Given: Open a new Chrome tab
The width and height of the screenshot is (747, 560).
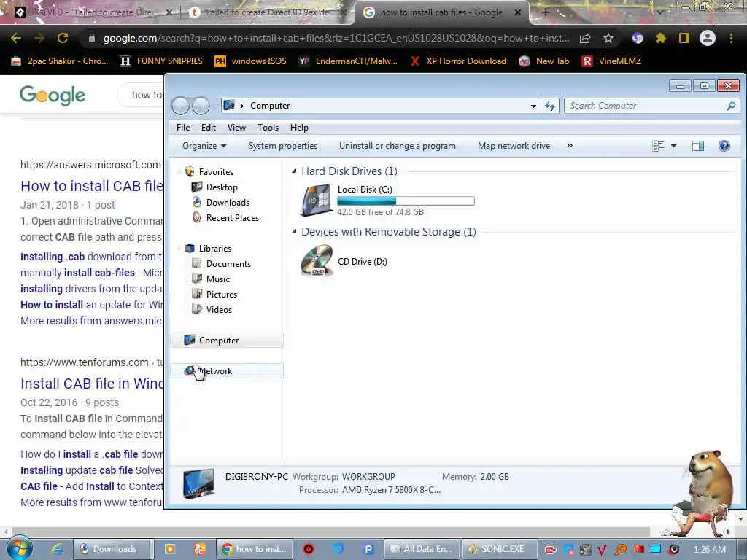Looking at the screenshot, I should pos(546,12).
